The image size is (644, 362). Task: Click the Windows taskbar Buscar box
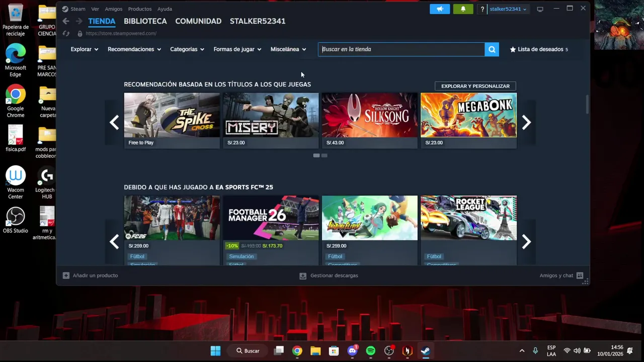[248, 351]
